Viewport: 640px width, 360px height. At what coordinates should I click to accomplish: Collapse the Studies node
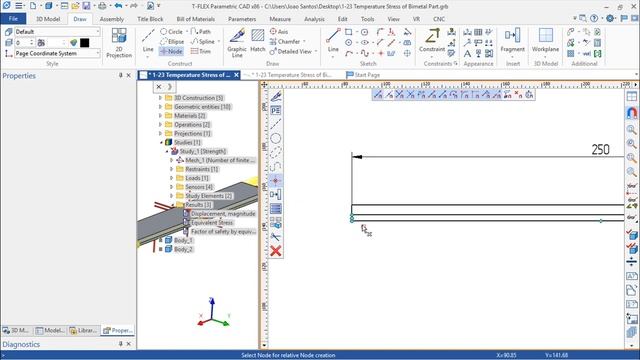pyautogui.click(x=161, y=142)
